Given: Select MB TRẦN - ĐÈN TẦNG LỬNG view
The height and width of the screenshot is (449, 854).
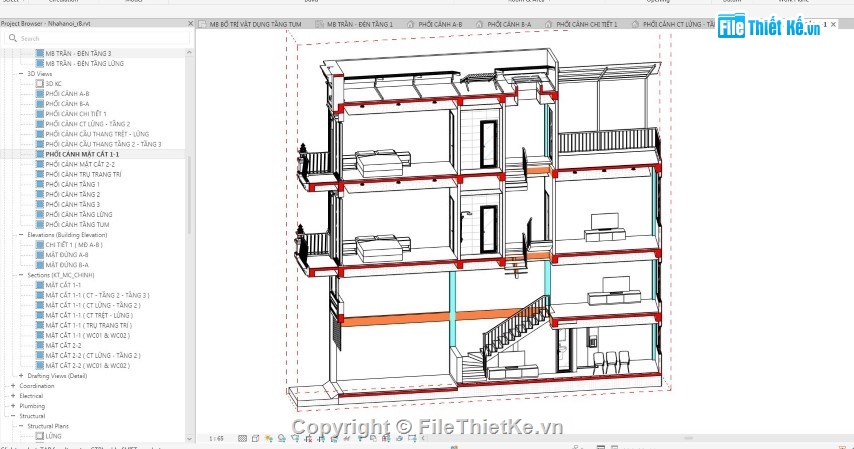Looking at the screenshot, I should tap(84, 63).
